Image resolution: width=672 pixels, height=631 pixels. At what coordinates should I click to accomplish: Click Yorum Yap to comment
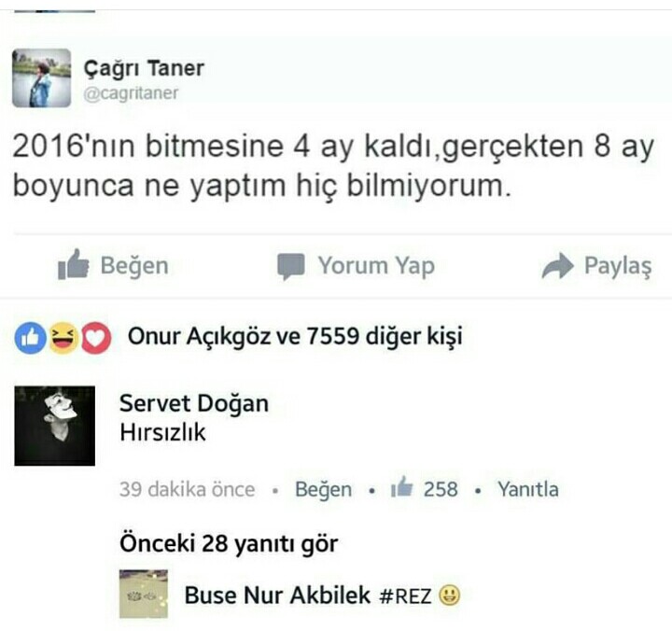tap(376, 266)
